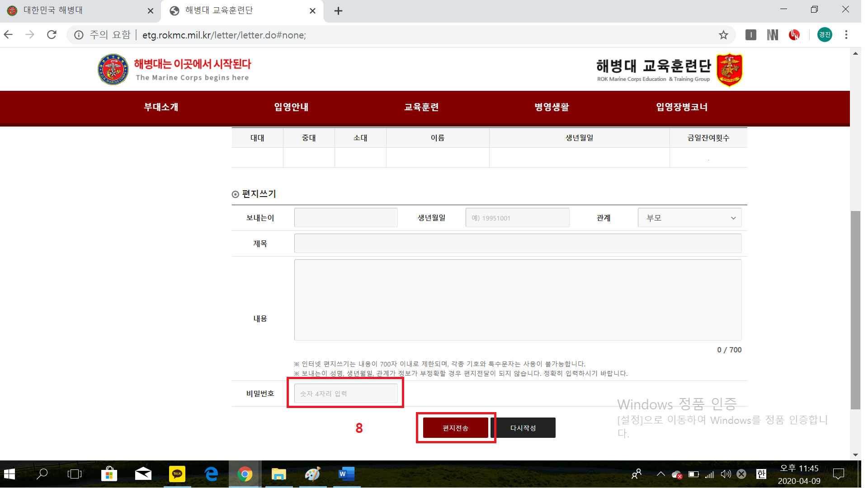Expand the 관계 dropdown showing 부모
Screen dimensions: 868x488
pos(689,218)
